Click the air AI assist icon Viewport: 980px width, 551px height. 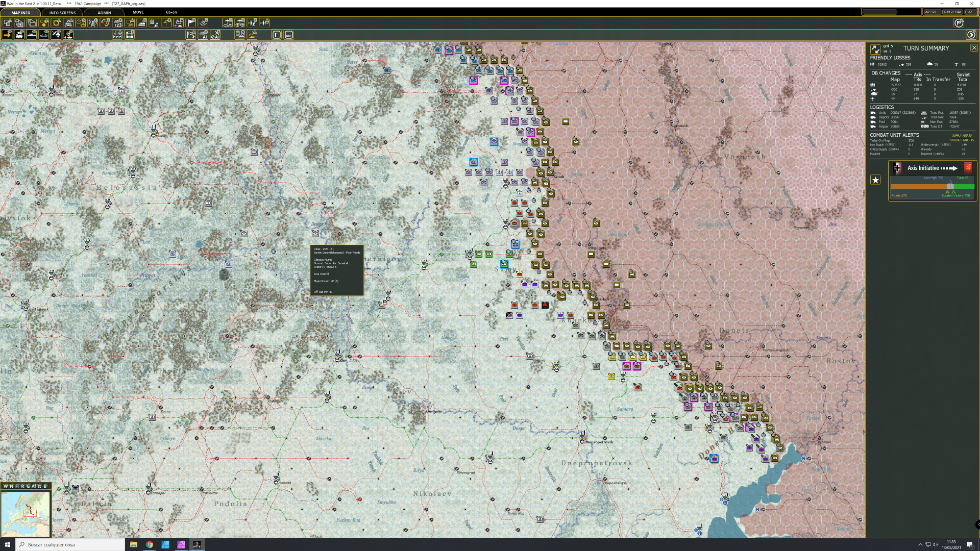coord(215,35)
